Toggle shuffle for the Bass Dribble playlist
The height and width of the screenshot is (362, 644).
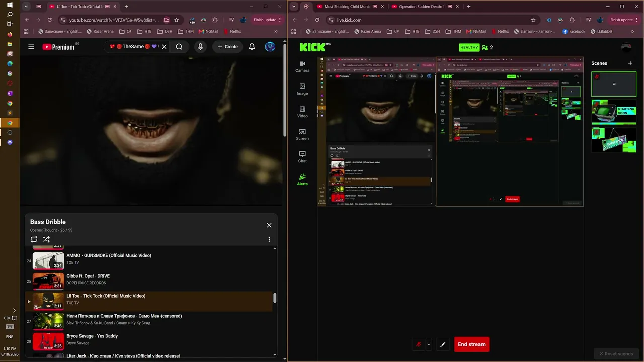[46, 239]
